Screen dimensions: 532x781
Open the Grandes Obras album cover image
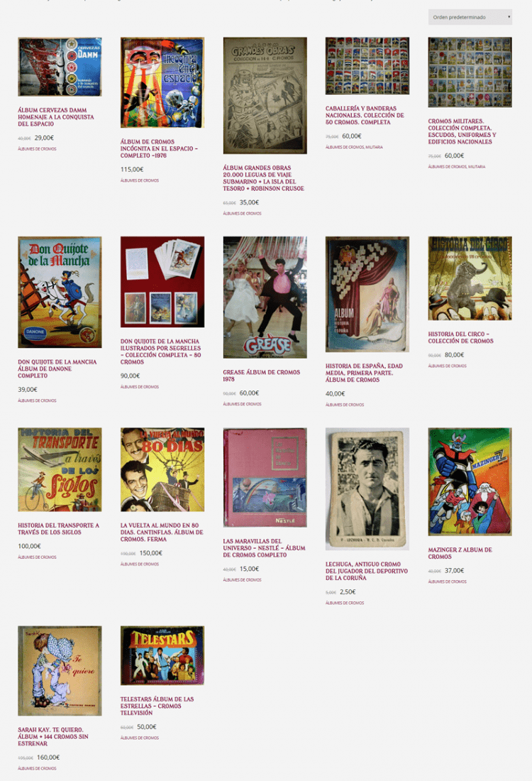pos(265,96)
